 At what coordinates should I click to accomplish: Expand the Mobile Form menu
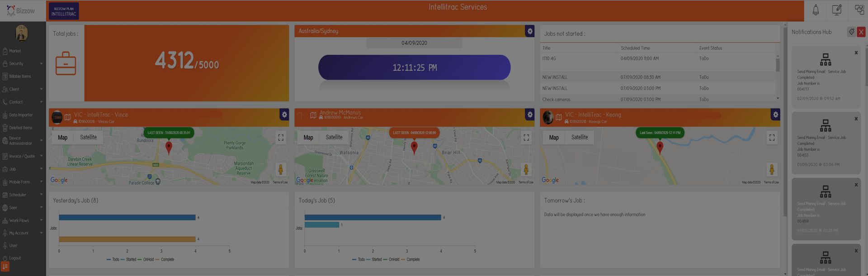(x=23, y=182)
